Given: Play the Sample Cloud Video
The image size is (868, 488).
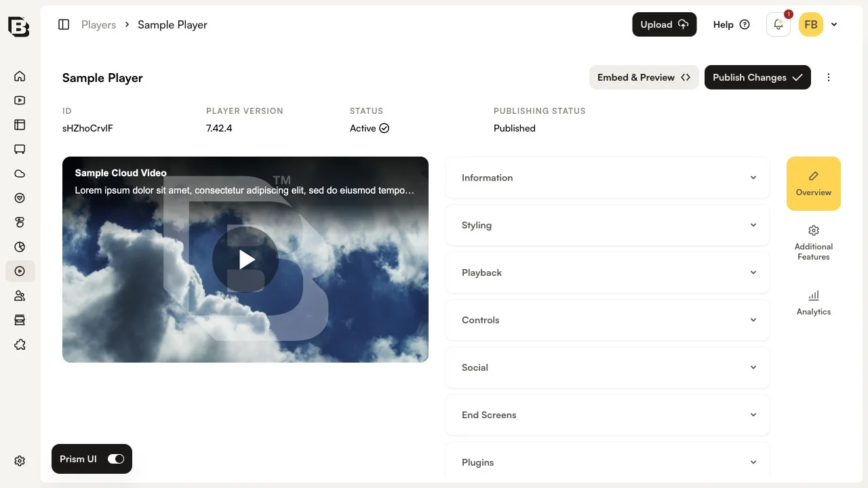Looking at the screenshot, I should coord(245,260).
